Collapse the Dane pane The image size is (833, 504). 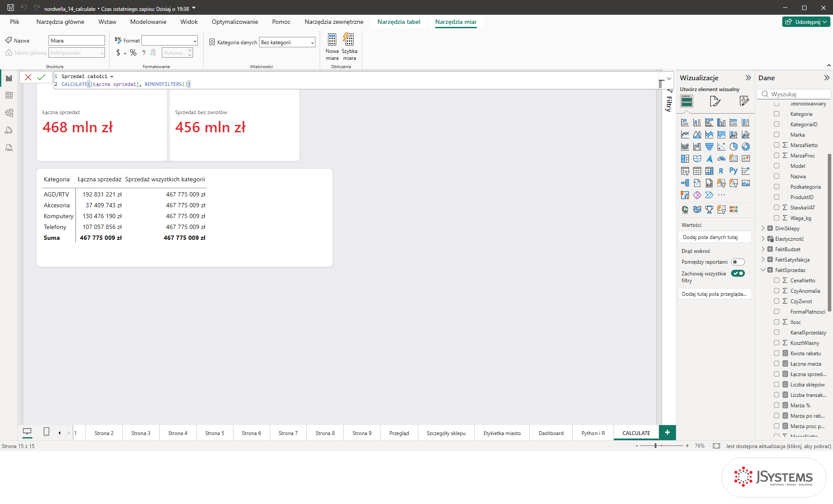[826, 78]
